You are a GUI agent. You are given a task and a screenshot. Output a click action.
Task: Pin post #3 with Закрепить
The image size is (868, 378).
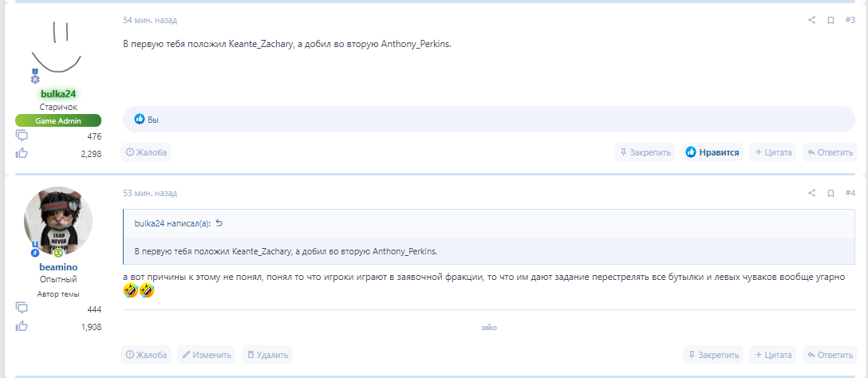(645, 152)
